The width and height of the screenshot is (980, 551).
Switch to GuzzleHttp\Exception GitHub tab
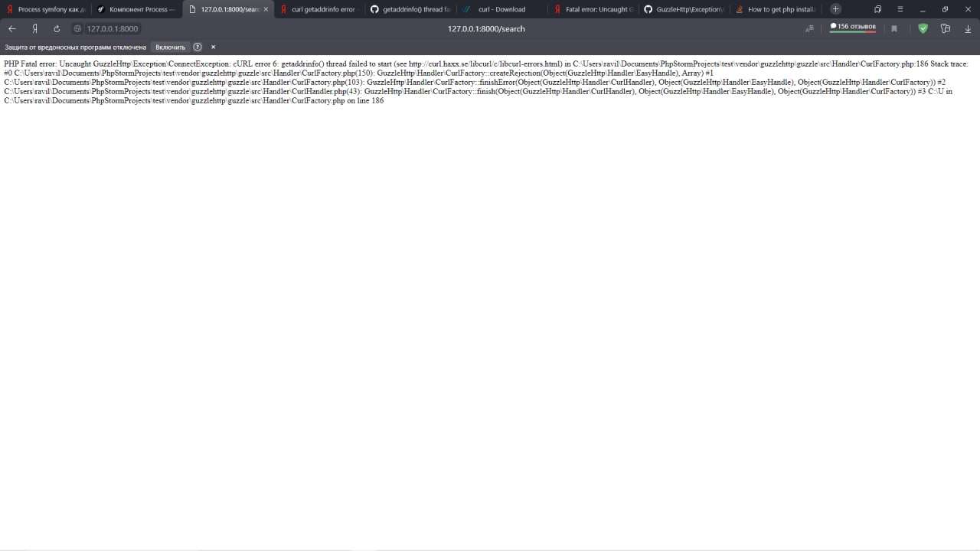(683, 9)
